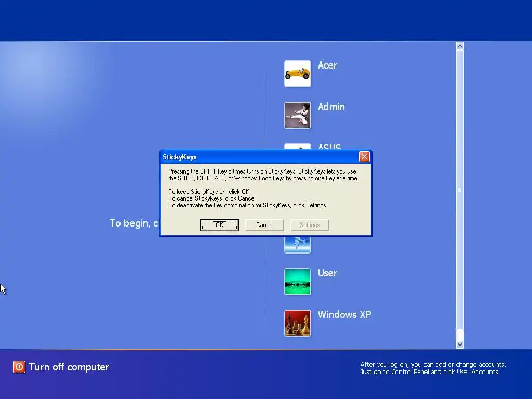Cancel the StickyKeys dialog
This screenshot has height=399, width=532.
264,225
